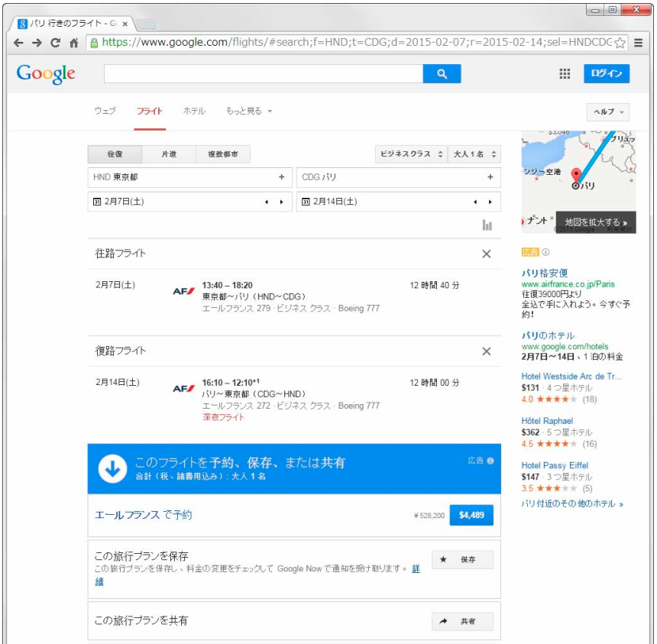Screen dimensions: 657x644
Task: Click the info icon next to 広告 label
Action: click(545, 252)
